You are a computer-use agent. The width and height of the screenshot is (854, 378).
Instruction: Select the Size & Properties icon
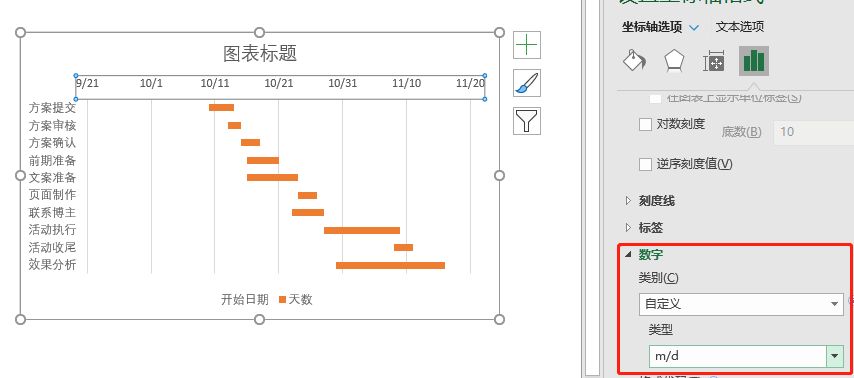click(714, 61)
